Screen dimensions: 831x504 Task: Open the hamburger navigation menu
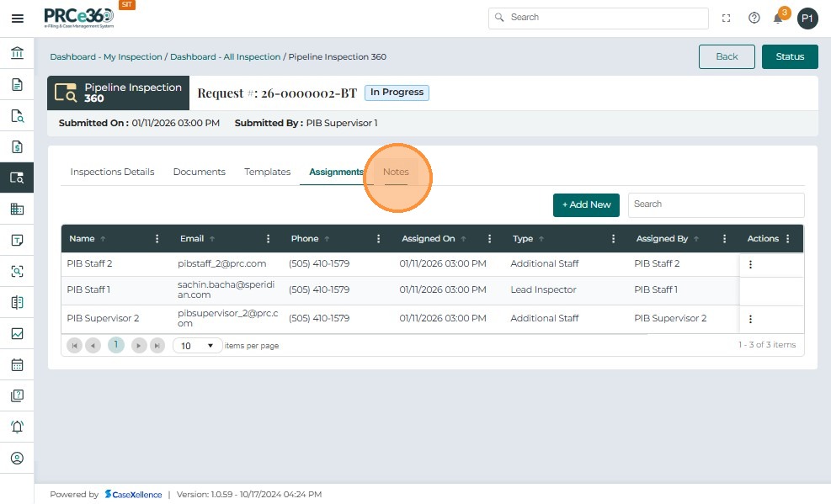click(17, 18)
